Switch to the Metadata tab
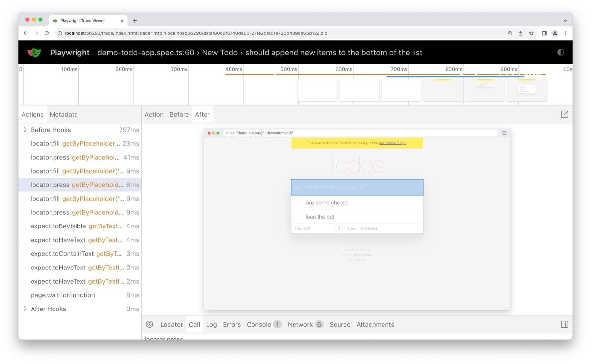Viewport: 591px width, 364px height. tap(64, 114)
